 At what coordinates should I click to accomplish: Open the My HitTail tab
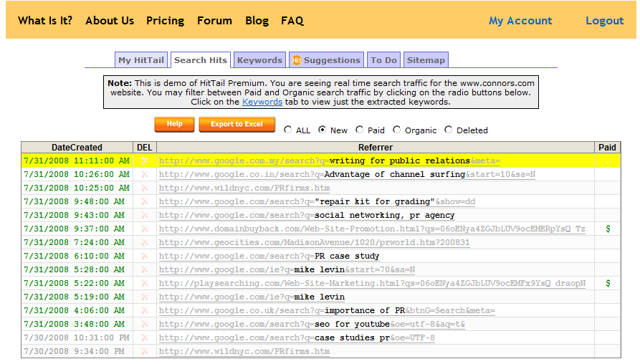tap(141, 60)
